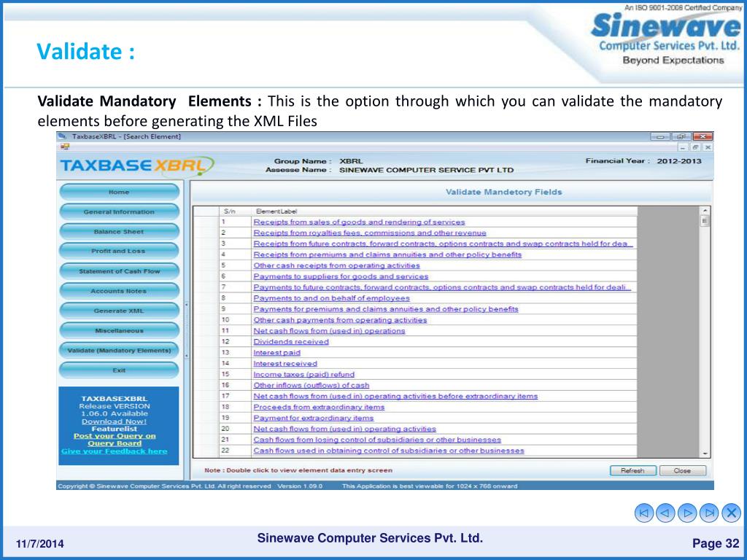747x560 pixels.
Task: Click Group Name value XBRL
Action: [351, 161]
